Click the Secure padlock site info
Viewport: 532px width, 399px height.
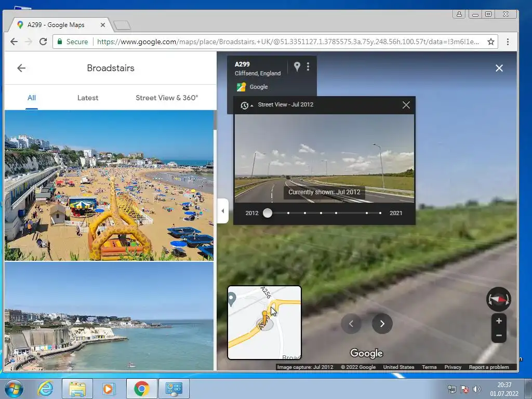click(x=73, y=42)
